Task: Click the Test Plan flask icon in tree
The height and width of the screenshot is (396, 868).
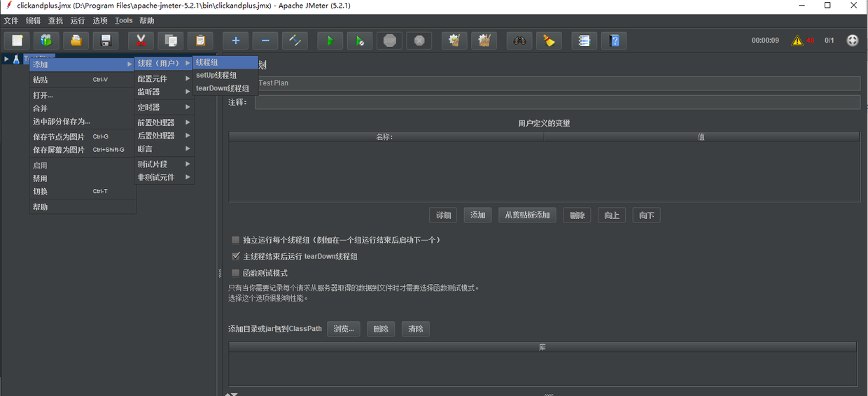Action: (x=16, y=59)
